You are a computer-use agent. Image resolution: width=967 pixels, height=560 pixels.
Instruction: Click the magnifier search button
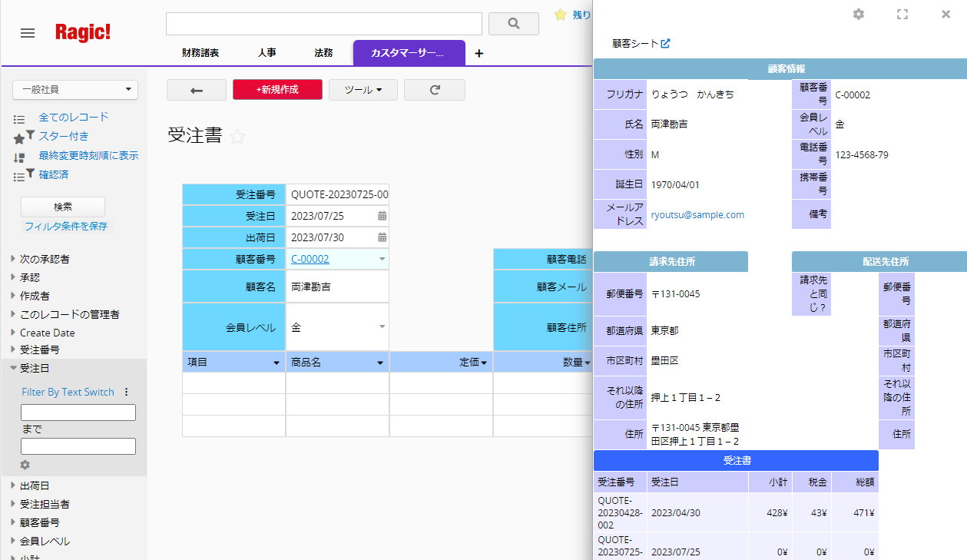pyautogui.click(x=513, y=24)
